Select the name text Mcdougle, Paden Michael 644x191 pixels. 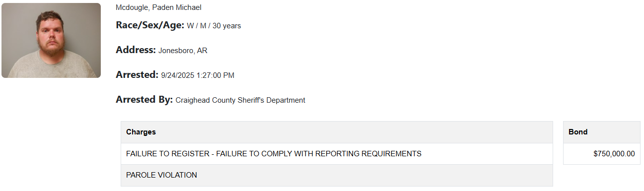pyautogui.click(x=158, y=7)
